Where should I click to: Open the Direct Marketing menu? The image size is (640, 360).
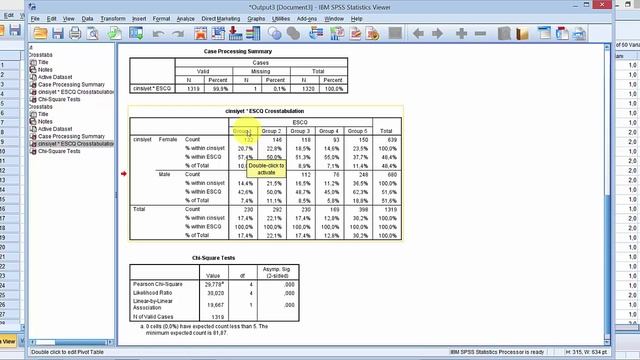(221, 19)
